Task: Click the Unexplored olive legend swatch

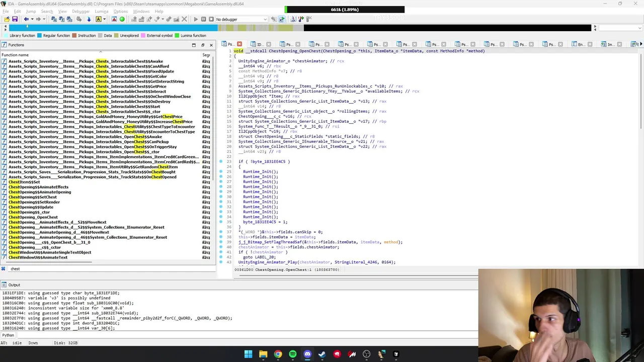Action: coord(116,36)
